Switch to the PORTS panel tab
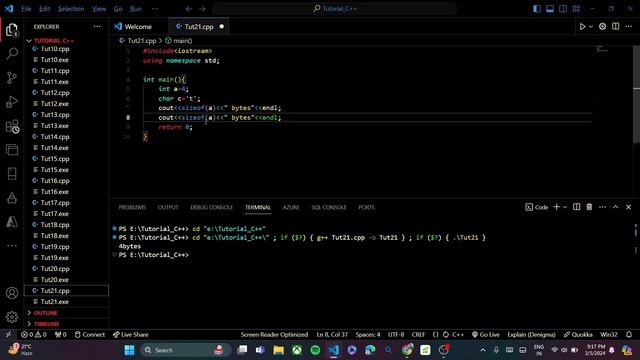This screenshot has width=640, height=360. 366,207
